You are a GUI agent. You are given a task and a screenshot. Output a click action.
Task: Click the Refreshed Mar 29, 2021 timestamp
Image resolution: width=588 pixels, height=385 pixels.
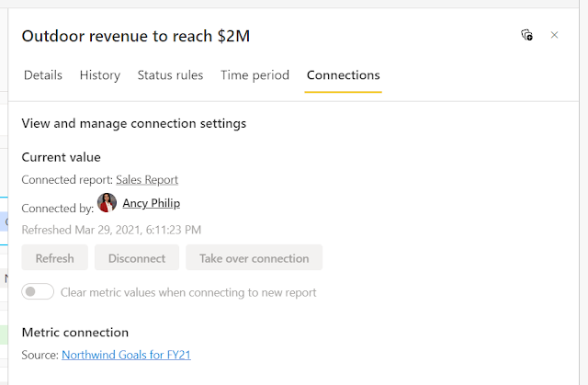click(x=111, y=230)
